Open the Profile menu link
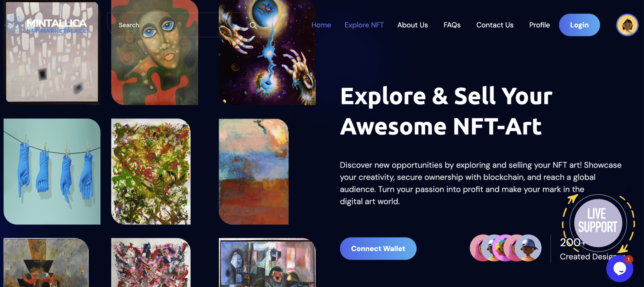 tap(539, 25)
